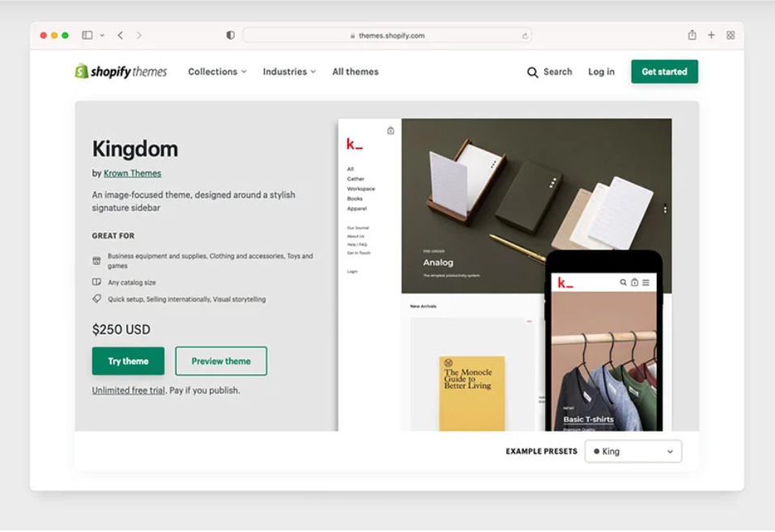Open a new tab with plus icon
This screenshot has height=532, width=775.
(711, 35)
